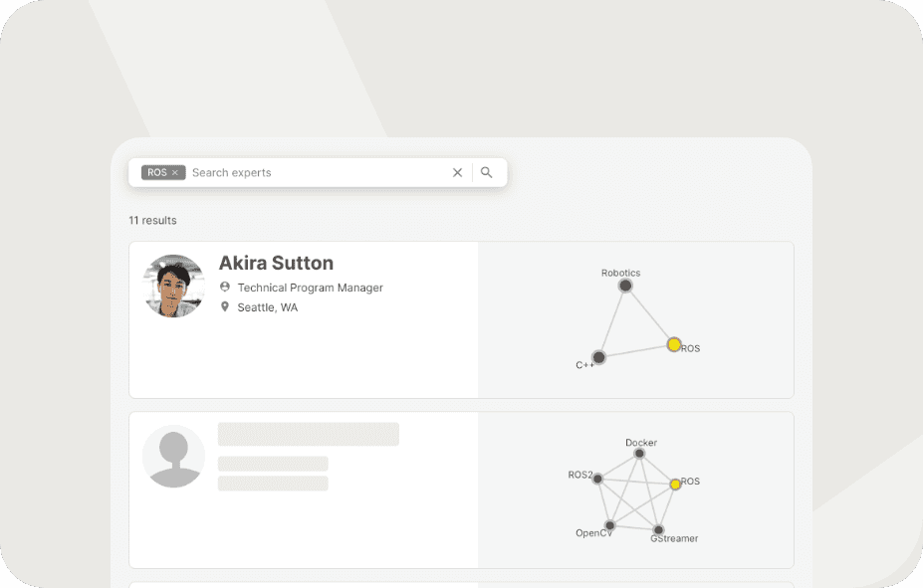Select the Robotics node in the first graph
This screenshot has width=923, height=588.
(625, 286)
